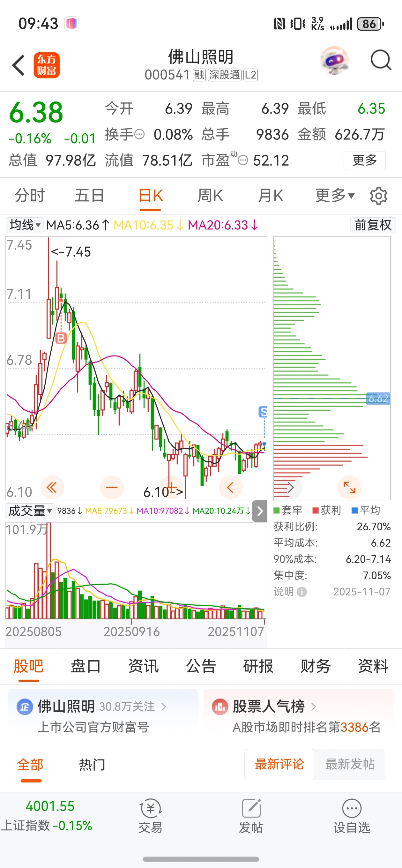This screenshot has height=868, width=402.
Task: Open the 成交量 indicator dropdown
Action: tap(30, 511)
